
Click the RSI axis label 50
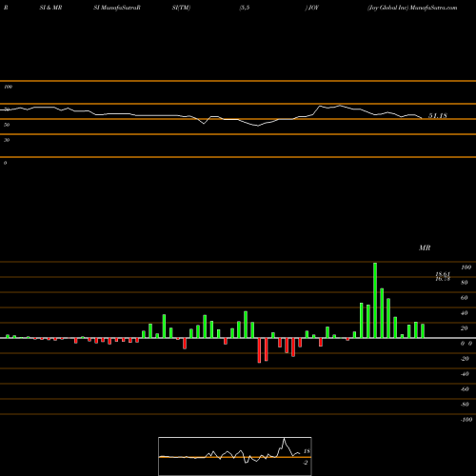7,125
